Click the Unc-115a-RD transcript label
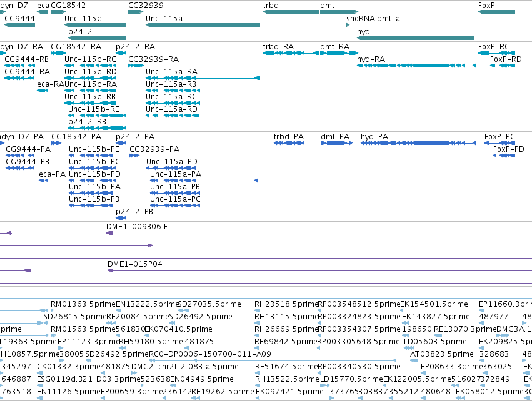 (171, 109)
